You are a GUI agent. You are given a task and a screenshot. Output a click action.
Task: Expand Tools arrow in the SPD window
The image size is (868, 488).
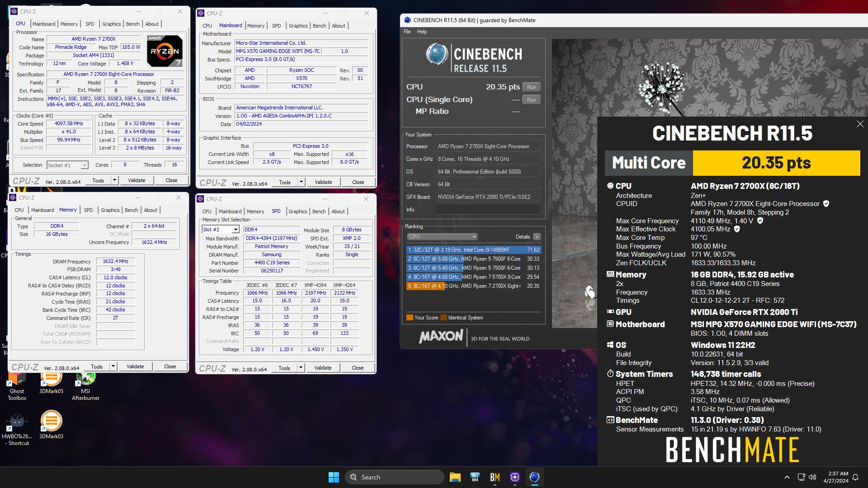tap(301, 368)
